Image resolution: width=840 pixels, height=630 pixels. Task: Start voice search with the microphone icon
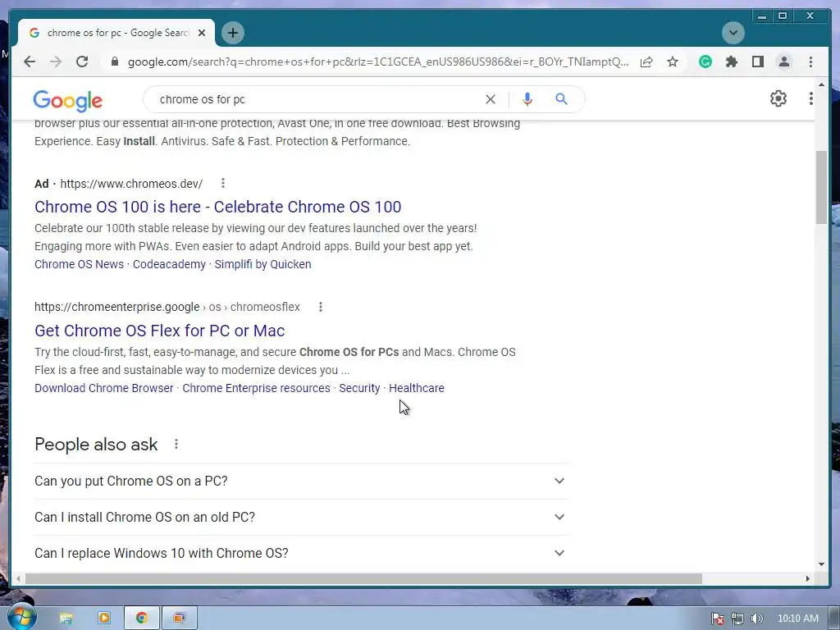[527, 99]
